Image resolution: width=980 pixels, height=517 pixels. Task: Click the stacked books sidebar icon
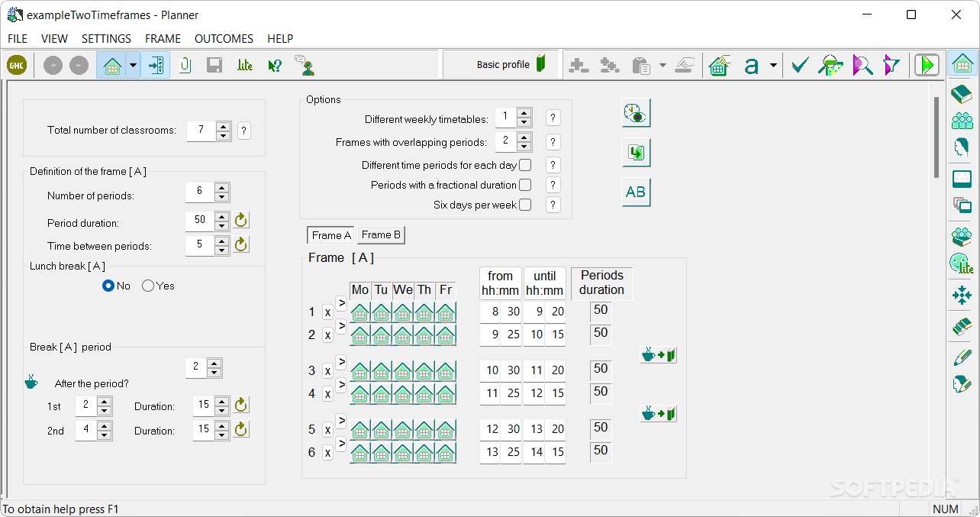click(x=962, y=327)
